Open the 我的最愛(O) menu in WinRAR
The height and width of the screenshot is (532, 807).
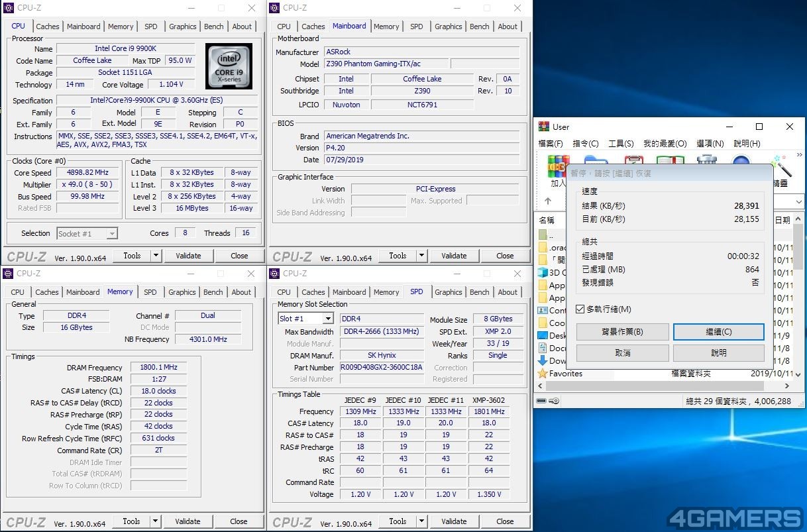point(665,144)
